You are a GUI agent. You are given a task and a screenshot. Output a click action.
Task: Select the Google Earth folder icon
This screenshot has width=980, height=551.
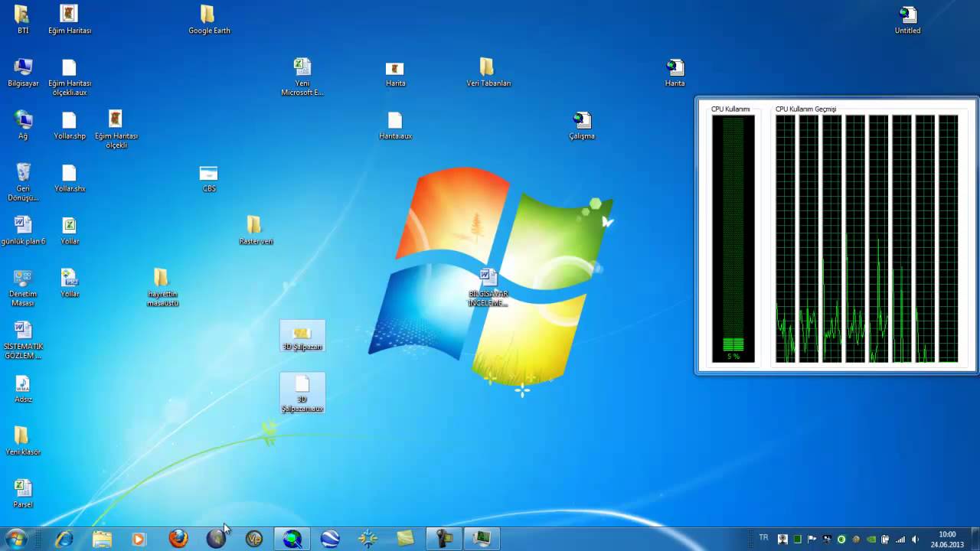tap(209, 20)
